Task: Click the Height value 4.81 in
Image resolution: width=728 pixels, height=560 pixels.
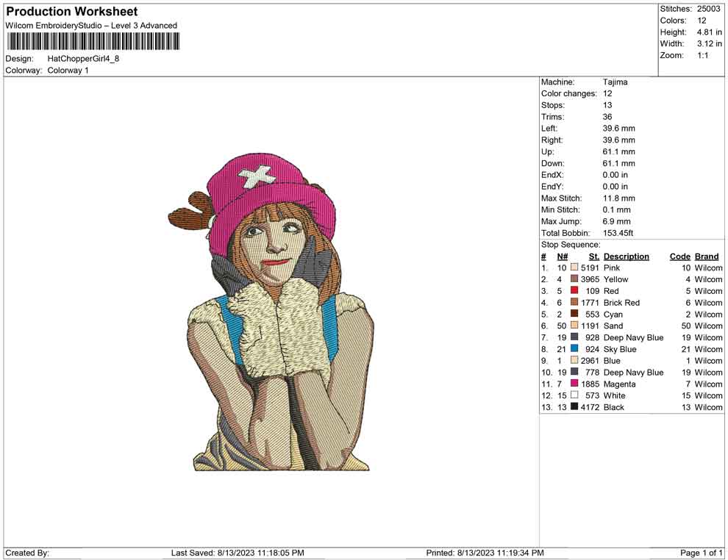Action: pos(709,32)
